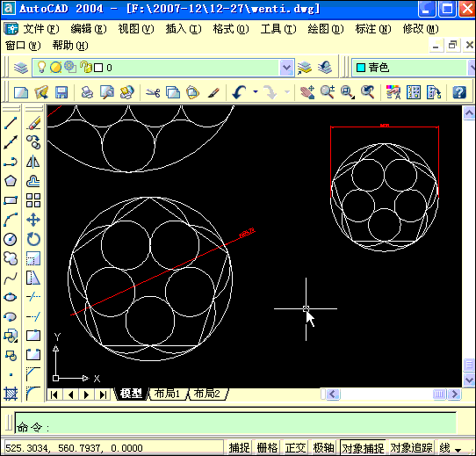Image resolution: width=476 pixels, height=456 pixels.
Task: Select the Polygon draw tool
Action: click(11, 181)
